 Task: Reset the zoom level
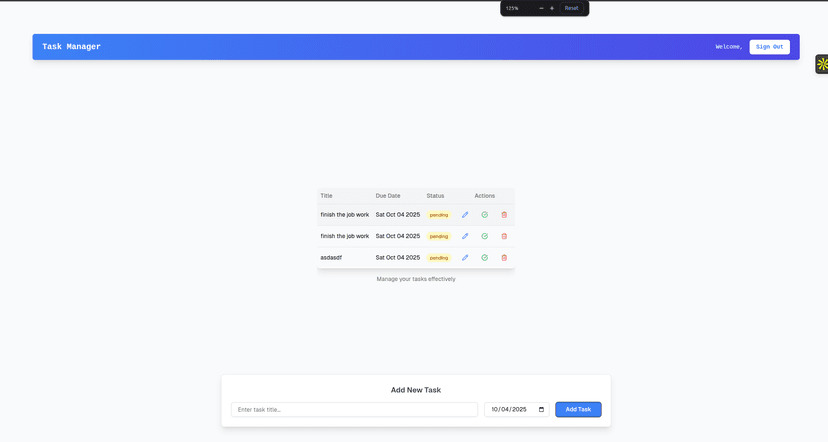point(571,8)
